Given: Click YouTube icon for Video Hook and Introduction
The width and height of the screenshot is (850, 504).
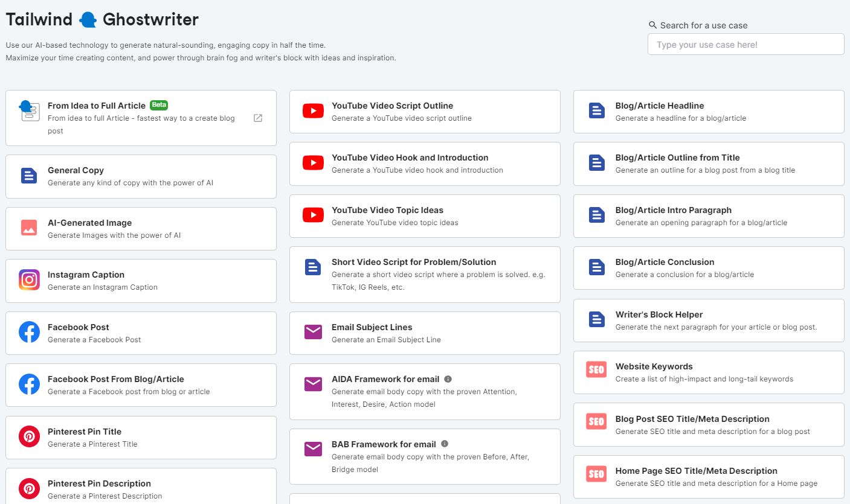Looking at the screenshot, I should click(x=313, y=163).
